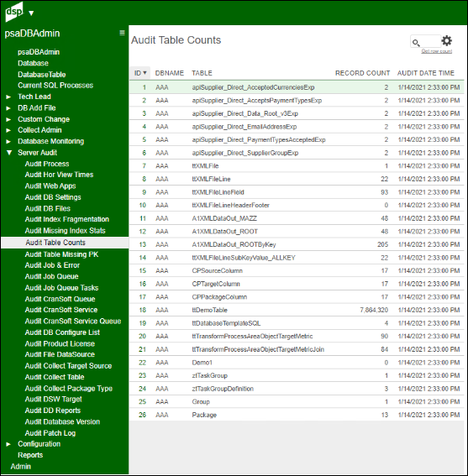Select the ttDemoTable row

click(297, 310)
